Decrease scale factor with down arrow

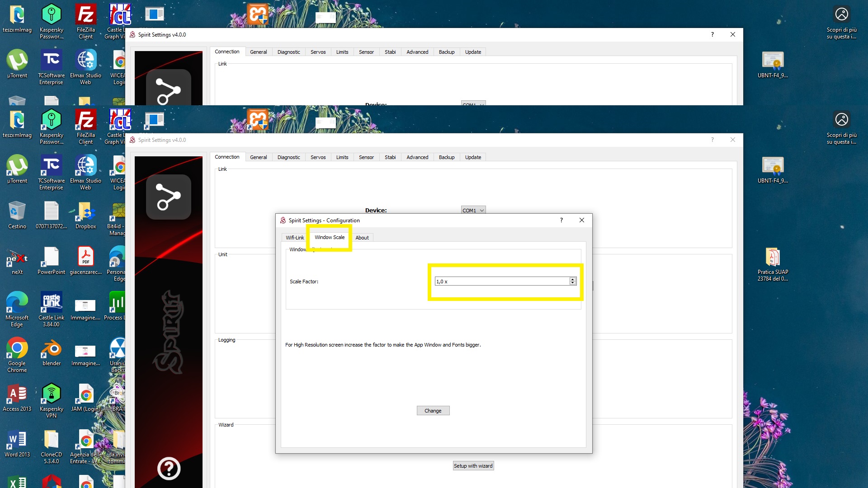573,283
